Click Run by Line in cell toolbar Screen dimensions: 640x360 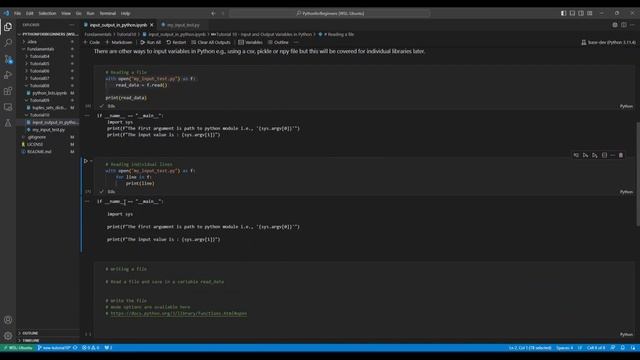click(576, 155)
